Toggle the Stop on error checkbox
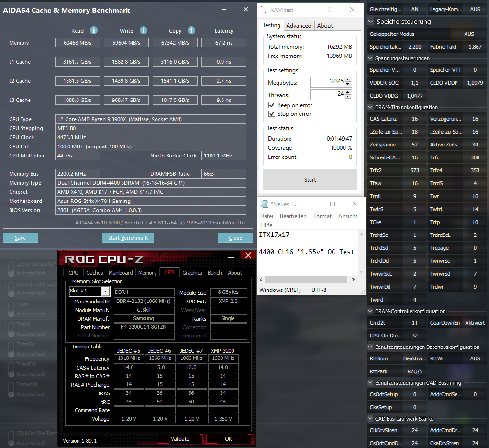 (x=272, y=114)
